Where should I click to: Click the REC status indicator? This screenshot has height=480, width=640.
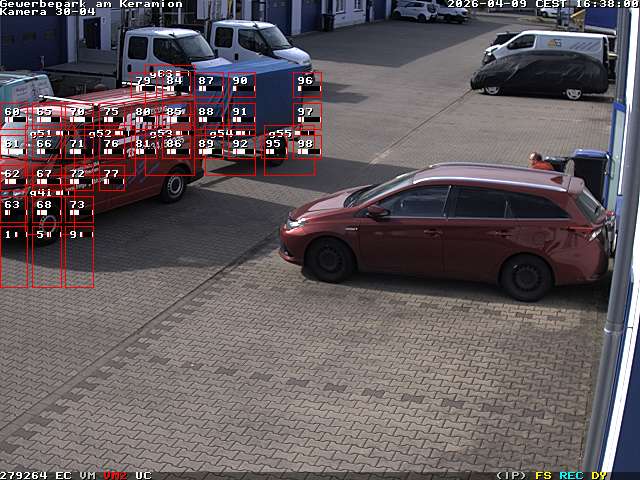[x=571, y=475]
